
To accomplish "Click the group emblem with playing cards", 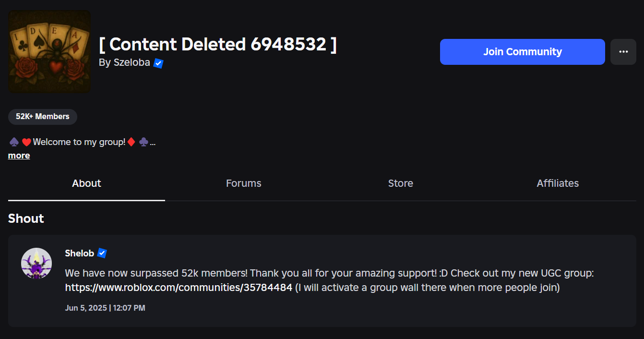I will pos(49,51).
